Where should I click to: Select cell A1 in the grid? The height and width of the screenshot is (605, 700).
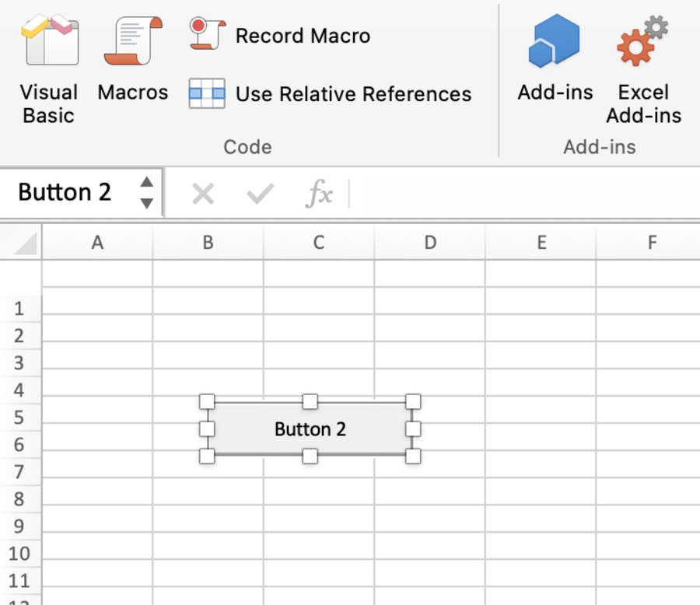pyautogui.click(x=97, y=300)
